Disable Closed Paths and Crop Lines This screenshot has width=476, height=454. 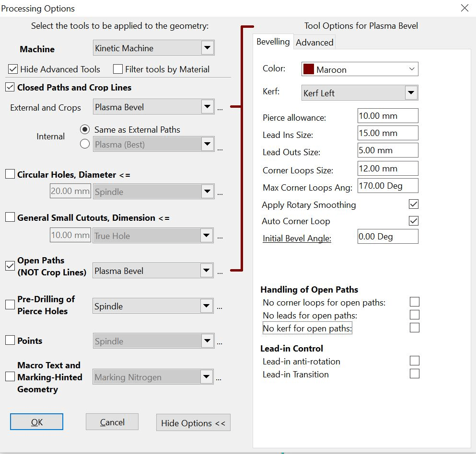point(10,87)
